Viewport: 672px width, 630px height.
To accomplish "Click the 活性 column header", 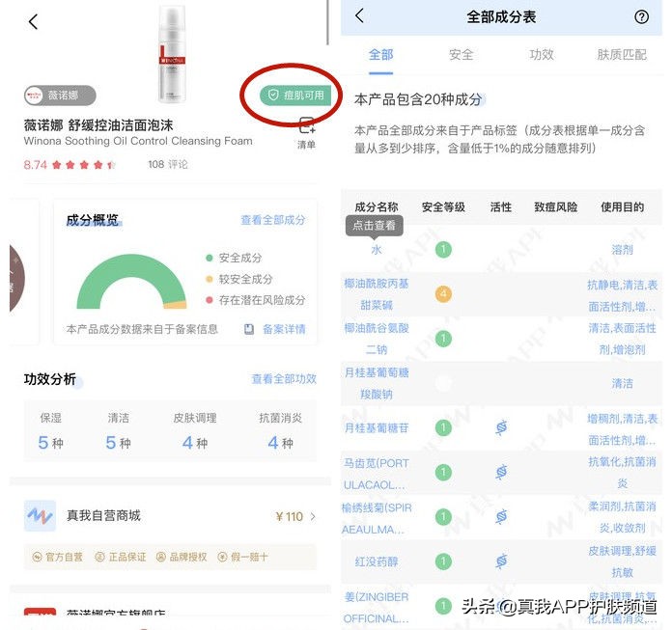I will click(501, 207).
